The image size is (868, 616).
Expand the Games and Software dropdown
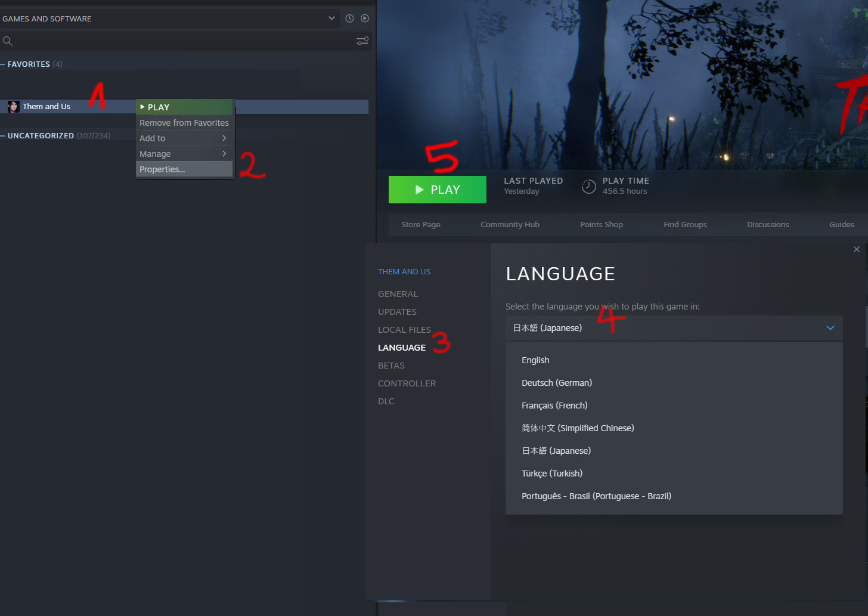click(x=331, y=18)
